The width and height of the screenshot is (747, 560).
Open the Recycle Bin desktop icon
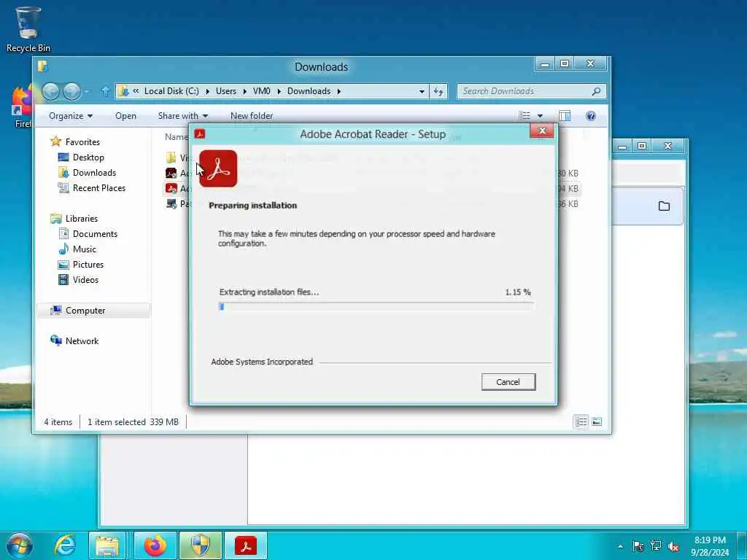click(28, 29)
